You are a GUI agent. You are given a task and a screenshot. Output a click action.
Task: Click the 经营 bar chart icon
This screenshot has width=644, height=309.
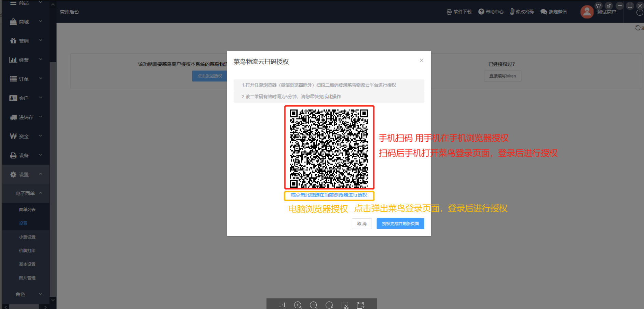click(x=13, y=60)
